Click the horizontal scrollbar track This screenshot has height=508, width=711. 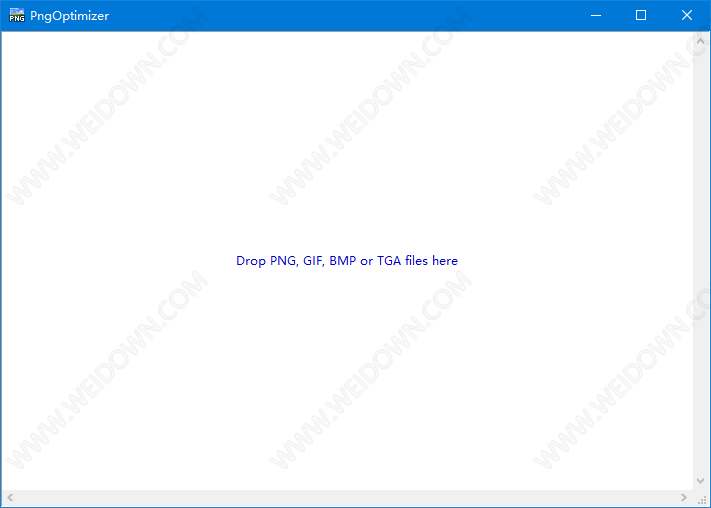tap(347, 498)
